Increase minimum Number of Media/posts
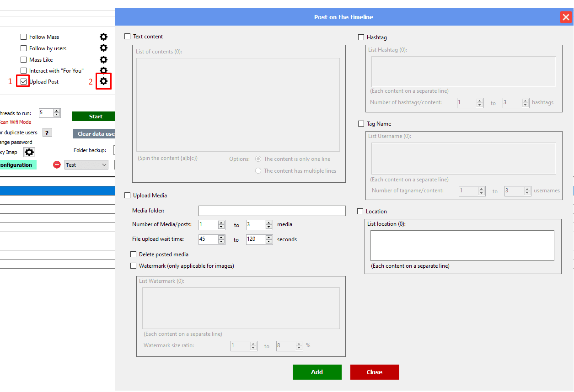Image resolution: width=574 pixels, height=392 pixels. [221, 223]
